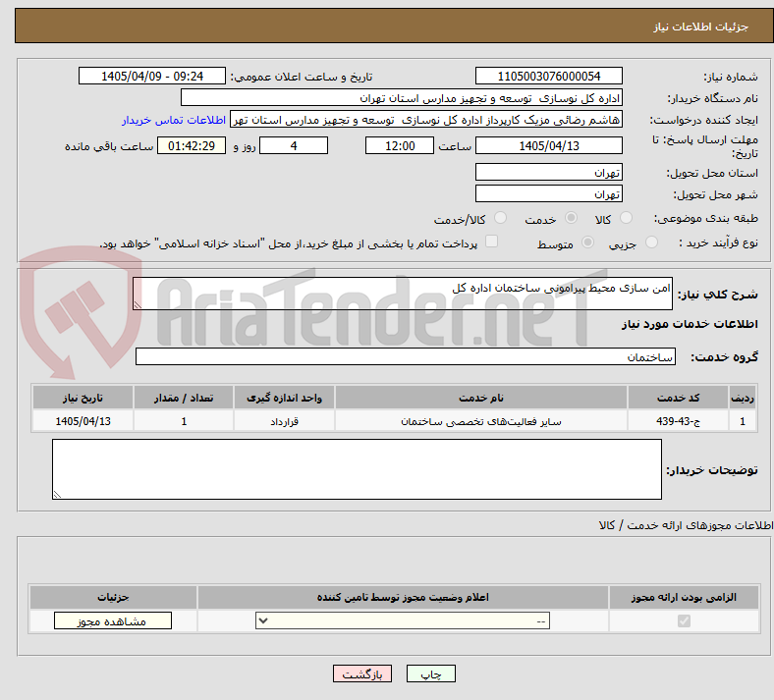
Task: Open the license status dropdown
Action: [x=403, y=620]
